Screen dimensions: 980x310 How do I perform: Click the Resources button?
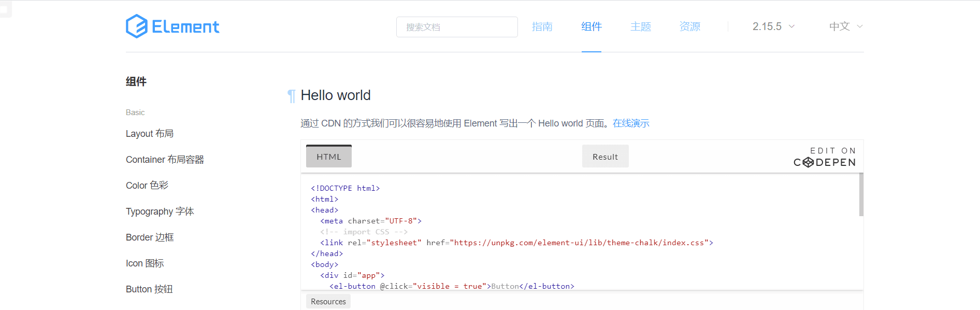pos(328,302)
